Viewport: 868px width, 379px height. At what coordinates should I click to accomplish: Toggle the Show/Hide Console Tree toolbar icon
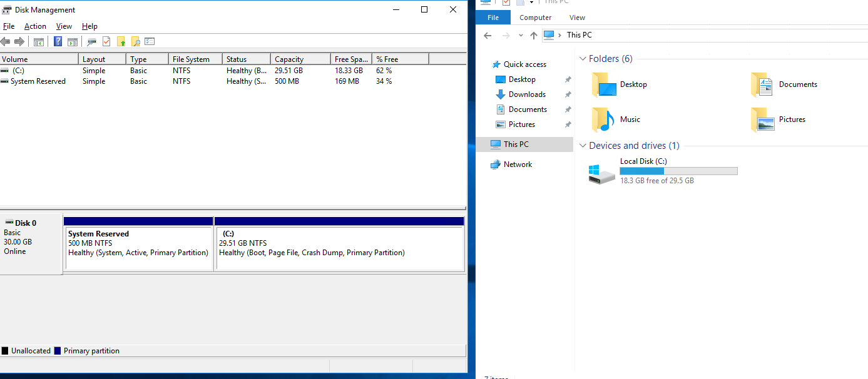[39, 42]
